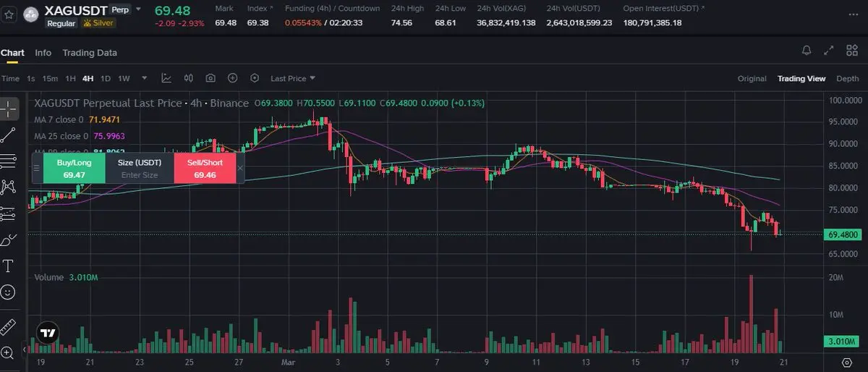Image resolution: width=868 pixels, height=372 pixels.
Task: Click the Funding (4h) / Countdown header
Action: [x=333, y=9]
